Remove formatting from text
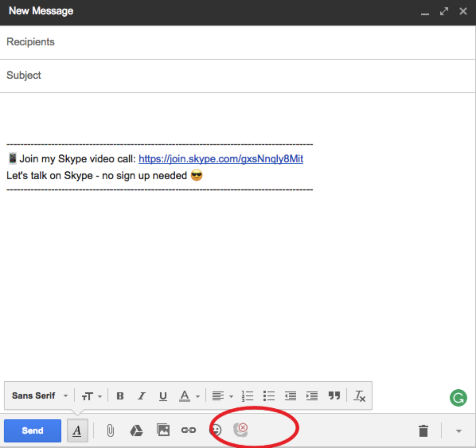This screenshot has height=448, width=476. coord(360,396)
